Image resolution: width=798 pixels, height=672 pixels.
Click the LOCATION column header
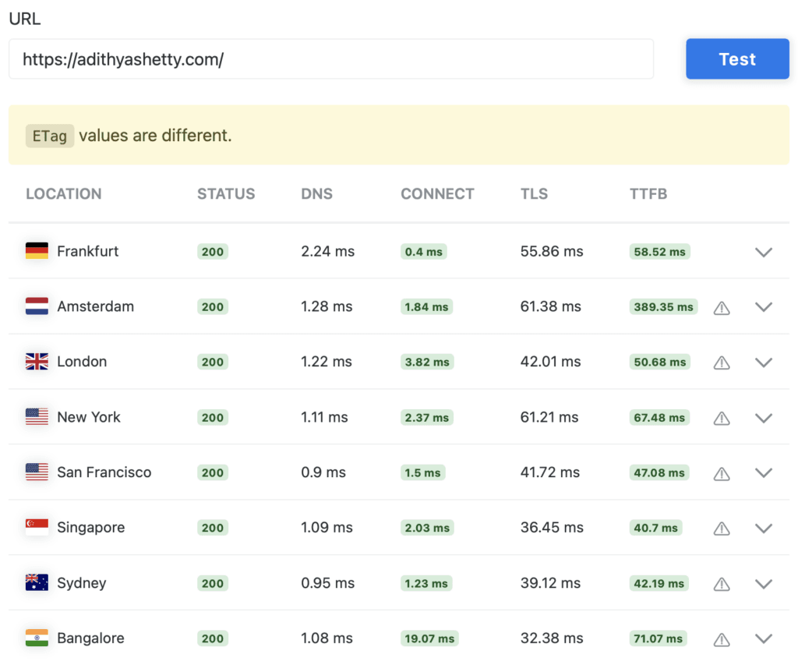pyautogui.click(x=64, y=194)
